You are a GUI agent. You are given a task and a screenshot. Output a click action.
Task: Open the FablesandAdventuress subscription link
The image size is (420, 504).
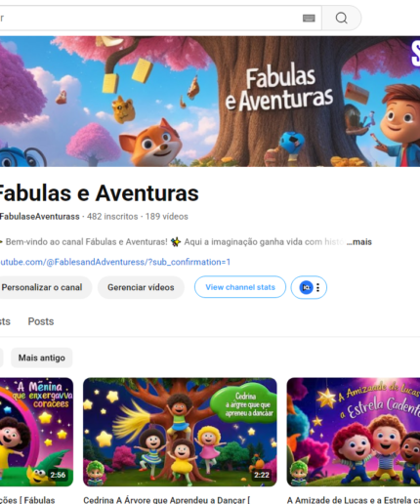coord(115,262)
